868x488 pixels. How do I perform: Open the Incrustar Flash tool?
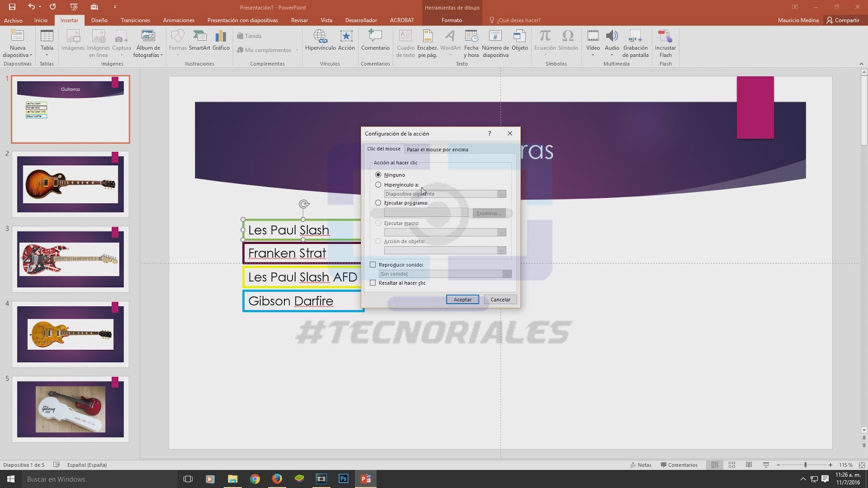665,42
